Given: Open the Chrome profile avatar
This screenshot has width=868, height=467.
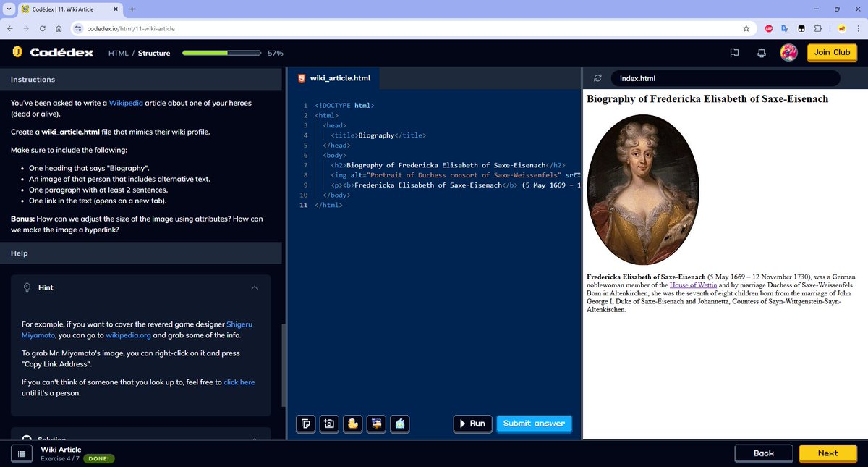Looking at the screenshot, I should coord(842,28).
